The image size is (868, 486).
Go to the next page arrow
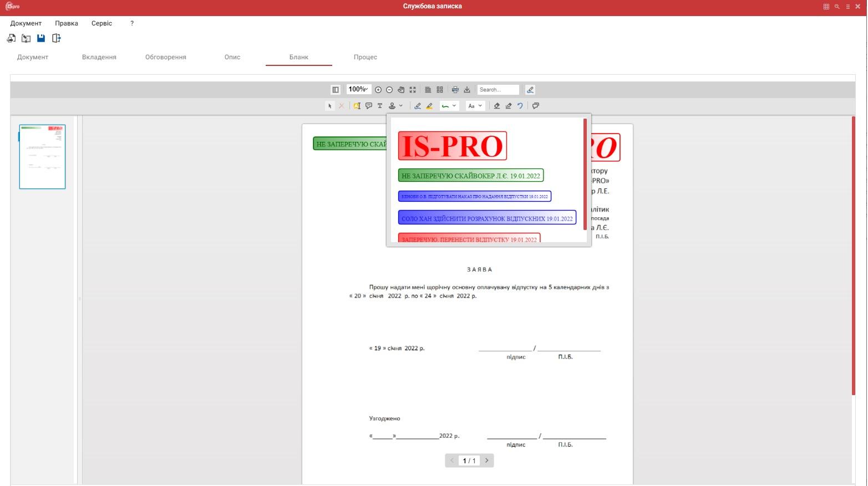(487, 461)
